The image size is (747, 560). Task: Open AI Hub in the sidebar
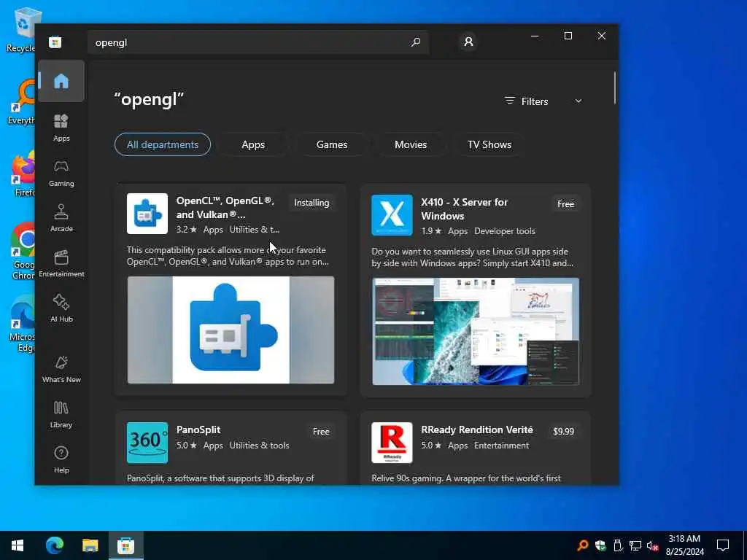click(61, 309)
